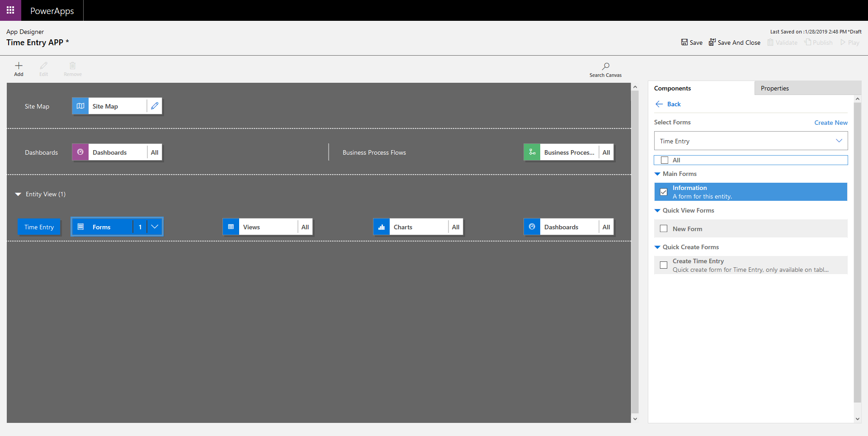This screenshot has width=868, height=436.
Task: Click canvas scrollbar up arrow
Action: point(635,87)
